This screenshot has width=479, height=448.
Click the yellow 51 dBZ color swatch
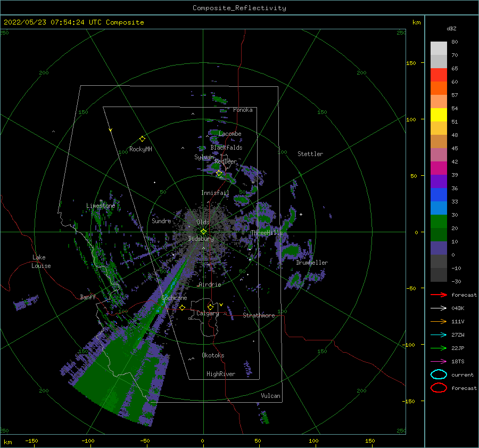(439, 115)
